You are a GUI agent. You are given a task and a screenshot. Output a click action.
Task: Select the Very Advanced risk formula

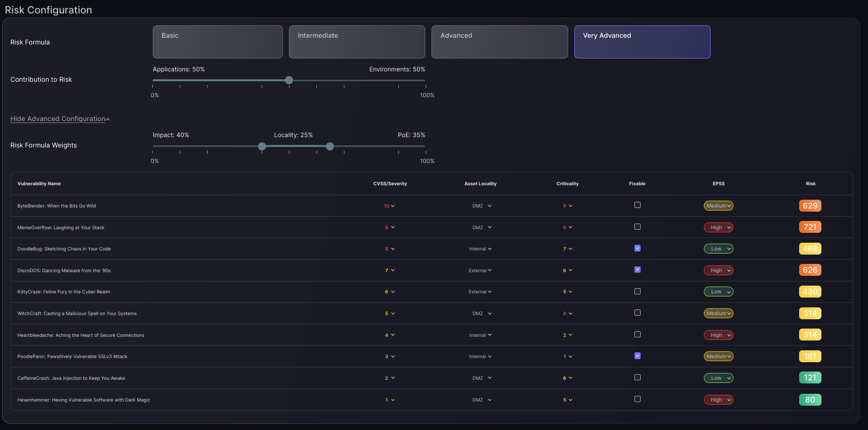point(642,42)
